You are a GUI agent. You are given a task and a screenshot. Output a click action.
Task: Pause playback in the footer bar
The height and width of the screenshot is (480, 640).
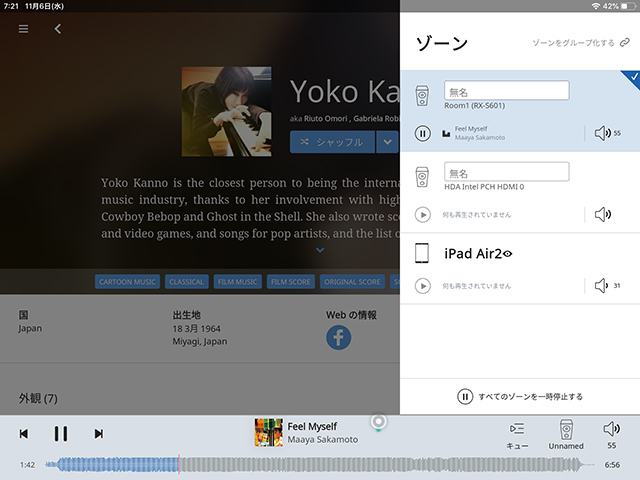point(61,433)
